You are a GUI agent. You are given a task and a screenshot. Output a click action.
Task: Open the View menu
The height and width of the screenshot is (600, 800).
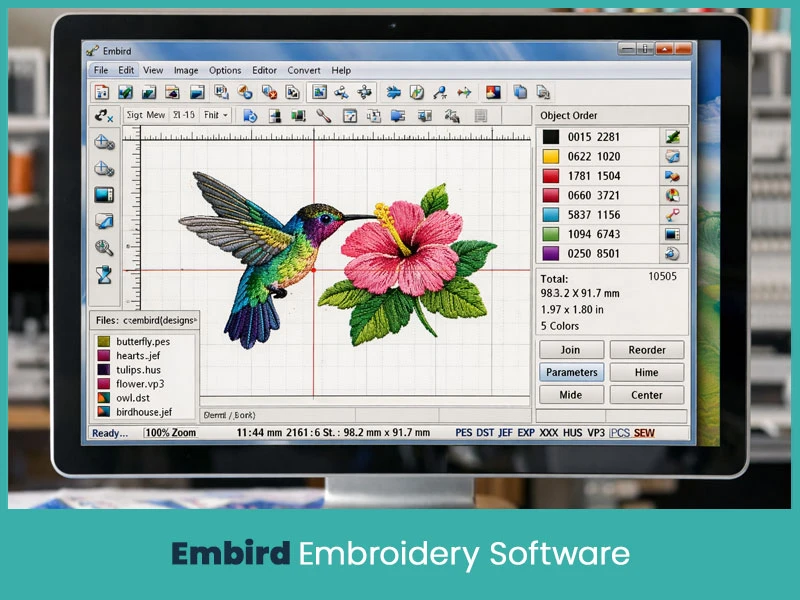tap(153, 70)
